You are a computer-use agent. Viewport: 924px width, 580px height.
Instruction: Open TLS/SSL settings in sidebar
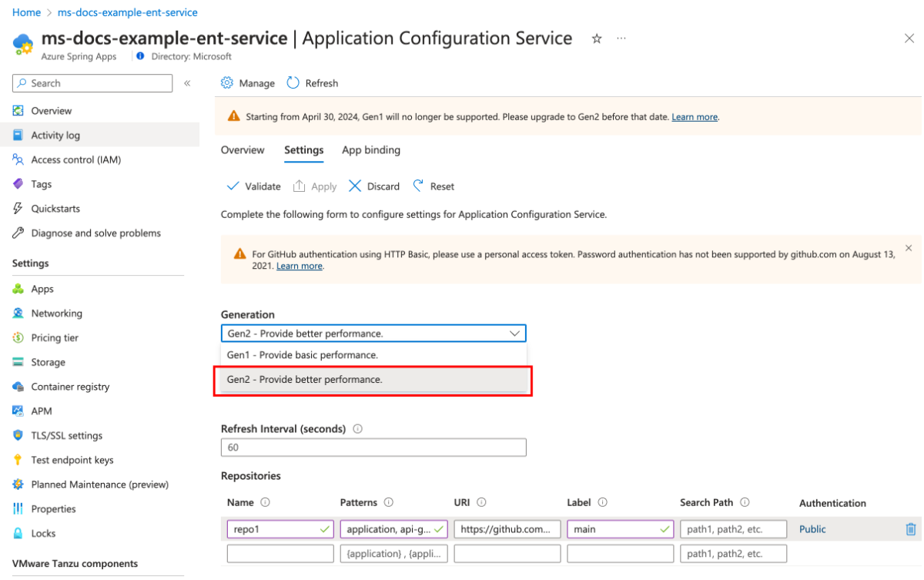point(66,435)
